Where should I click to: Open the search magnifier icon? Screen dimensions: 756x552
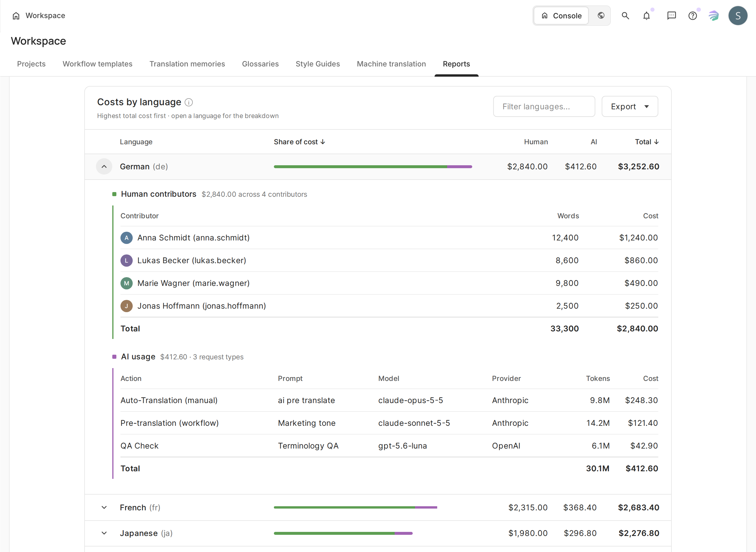(x=625, y=16)
